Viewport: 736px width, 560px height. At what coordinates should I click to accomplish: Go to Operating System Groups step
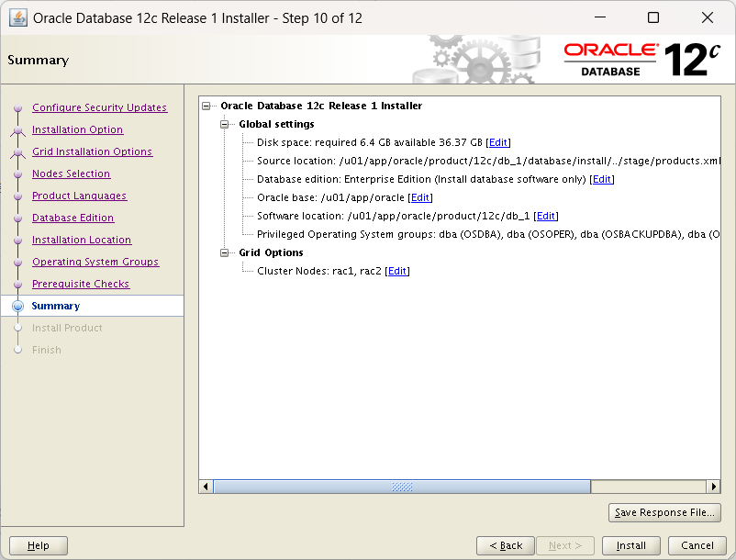click(95, 262)
